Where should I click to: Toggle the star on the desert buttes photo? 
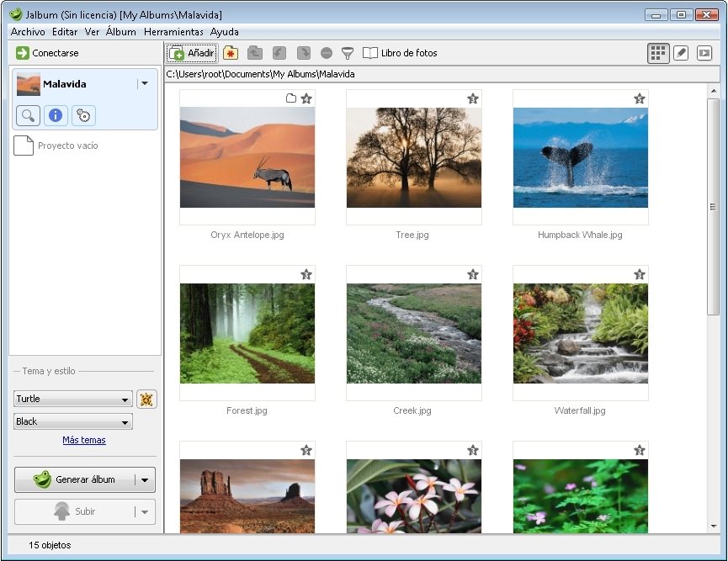pos(306,450)
